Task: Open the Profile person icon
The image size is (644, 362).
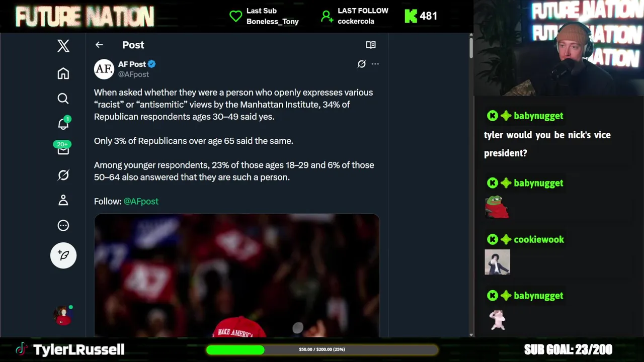Action: click(x=63, y=200)
